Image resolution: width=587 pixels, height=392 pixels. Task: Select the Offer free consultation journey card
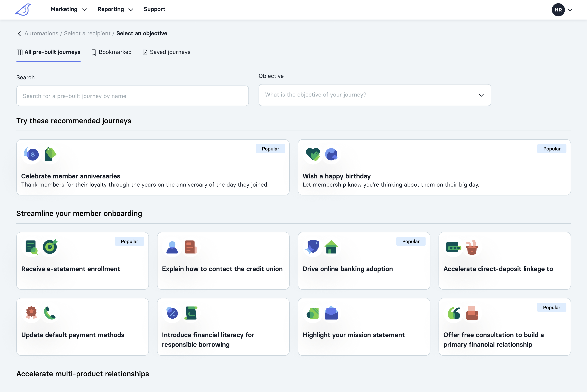504,327
